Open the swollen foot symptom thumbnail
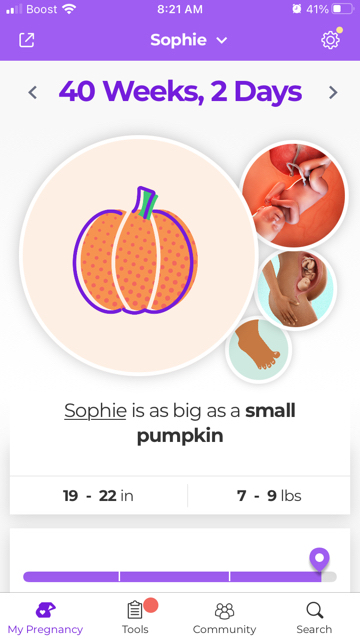The width and height of the screenshot is (360, 640). coord(258,350)
